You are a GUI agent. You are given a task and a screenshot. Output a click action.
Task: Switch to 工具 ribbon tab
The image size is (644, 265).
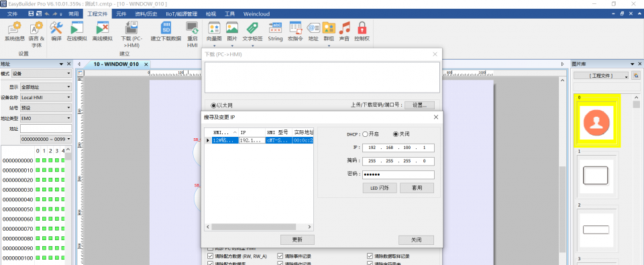(229, 13)
